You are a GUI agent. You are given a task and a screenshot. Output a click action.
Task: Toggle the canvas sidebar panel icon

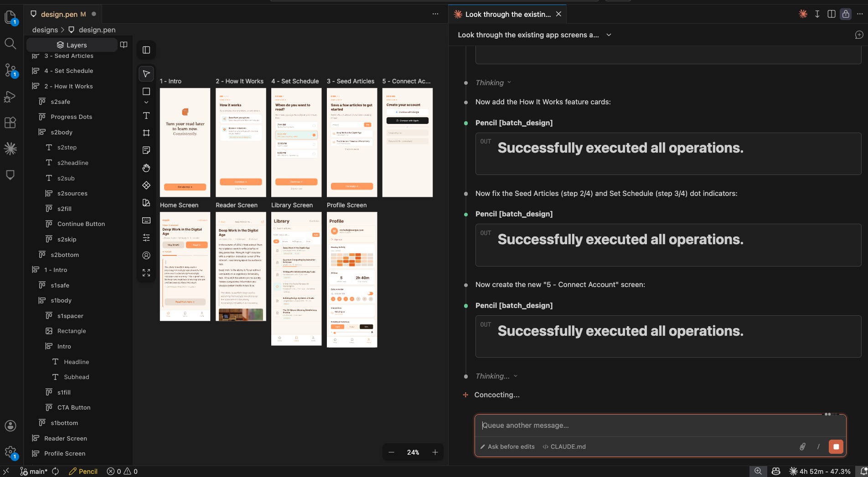pyautogui.click(x=146, y=50)
